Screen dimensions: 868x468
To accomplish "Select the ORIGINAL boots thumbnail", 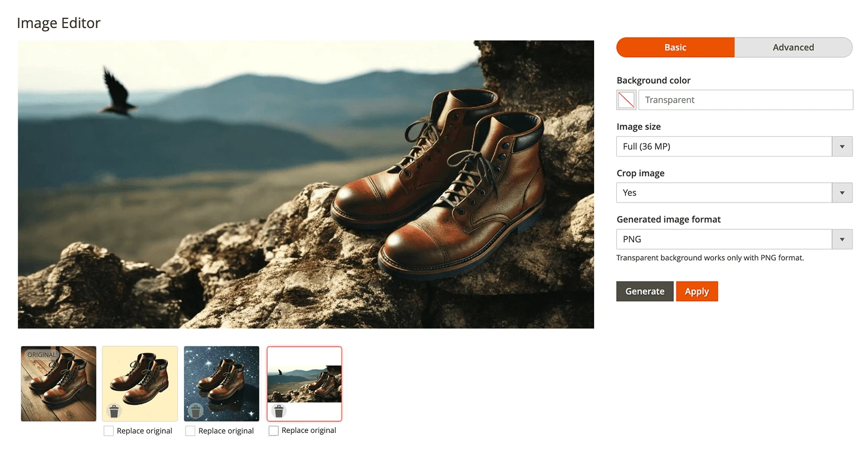I will pyautogui.click(x=58, y=383).
